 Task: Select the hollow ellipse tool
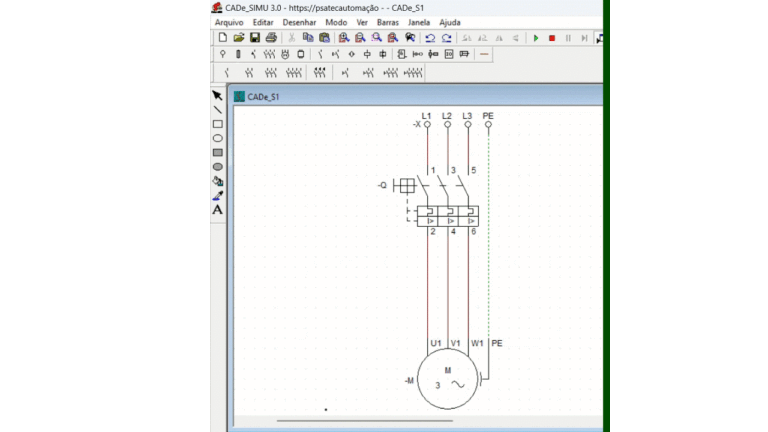[217, 138]
